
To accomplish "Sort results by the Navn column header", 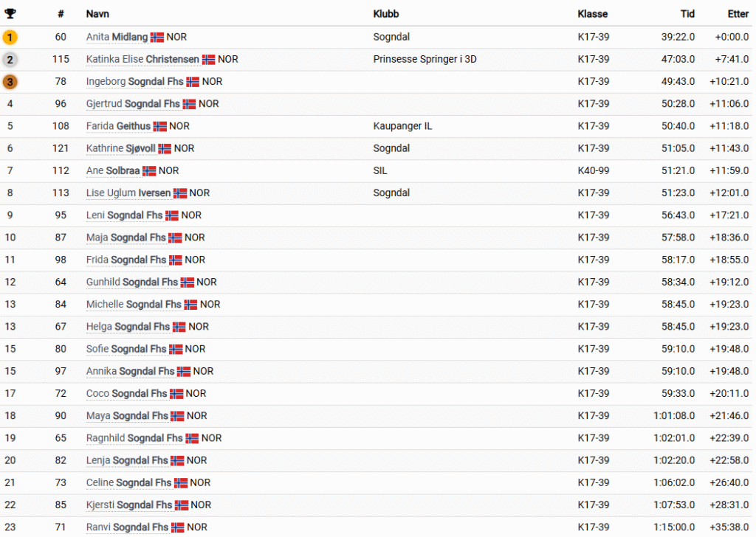I will [x=97, y=14].
